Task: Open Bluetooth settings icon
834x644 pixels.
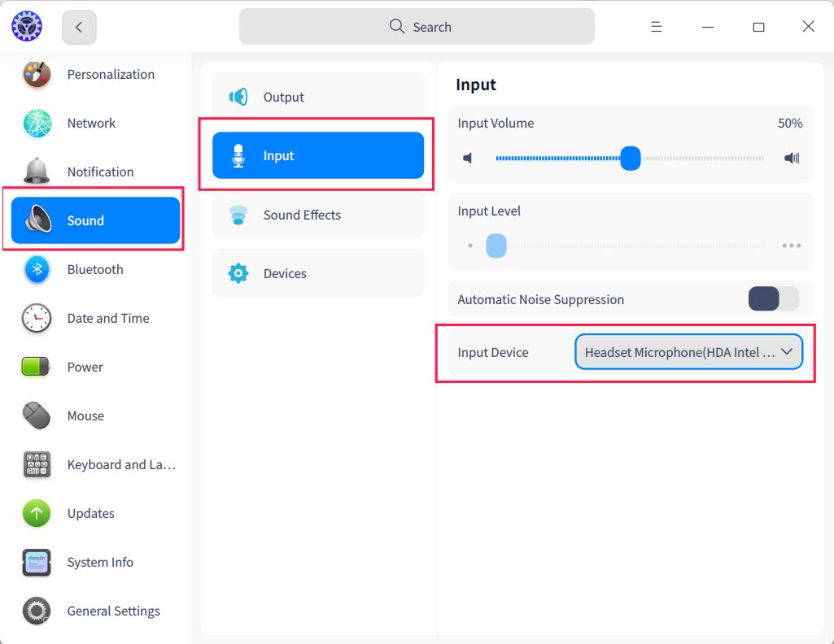Action: coord(37,269)
